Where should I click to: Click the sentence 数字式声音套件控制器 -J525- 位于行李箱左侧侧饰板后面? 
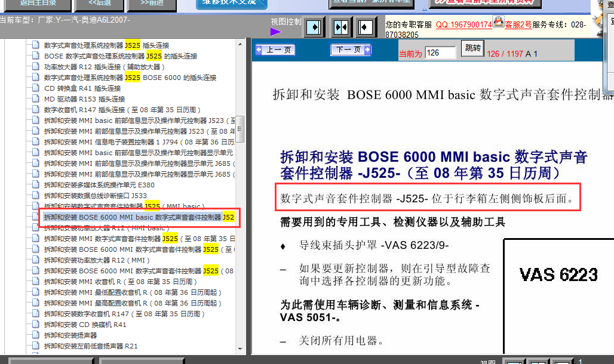[x=427, y=199]
